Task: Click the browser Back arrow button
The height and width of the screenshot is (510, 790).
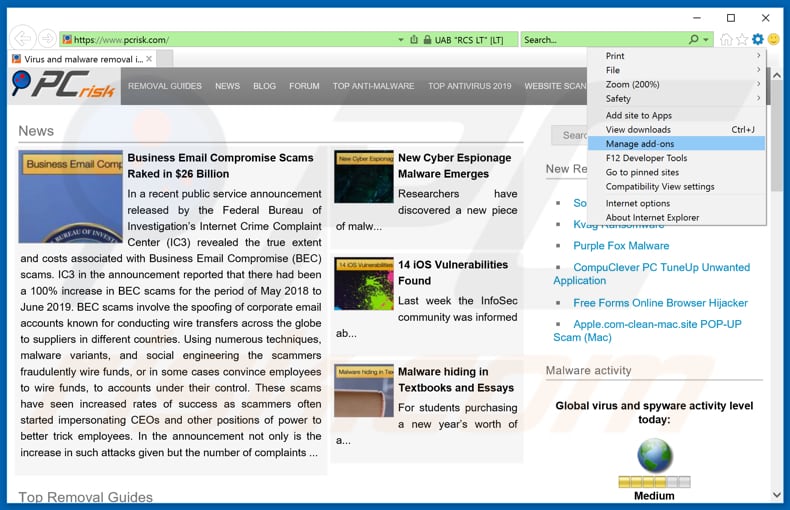Action: [x=23, y=38]
